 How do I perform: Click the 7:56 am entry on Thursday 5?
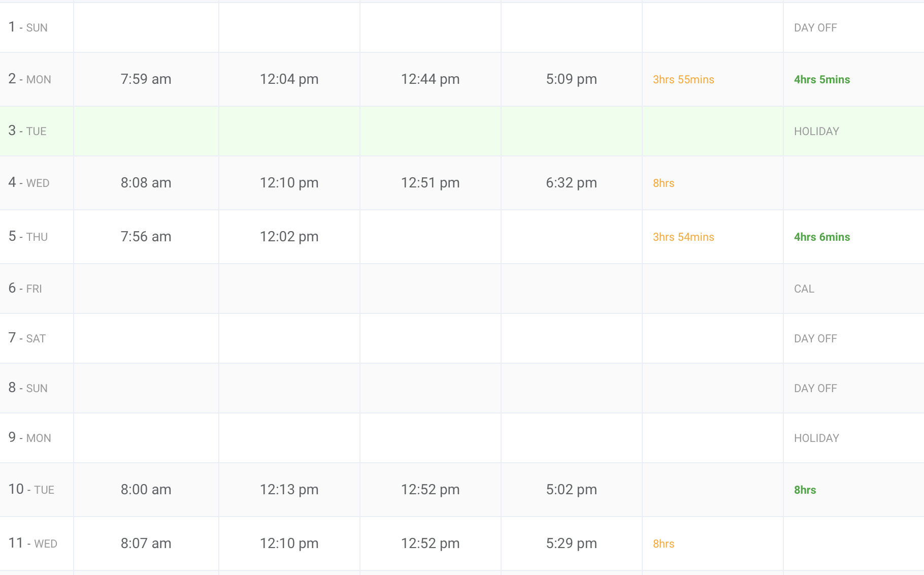tap(146, 237)
